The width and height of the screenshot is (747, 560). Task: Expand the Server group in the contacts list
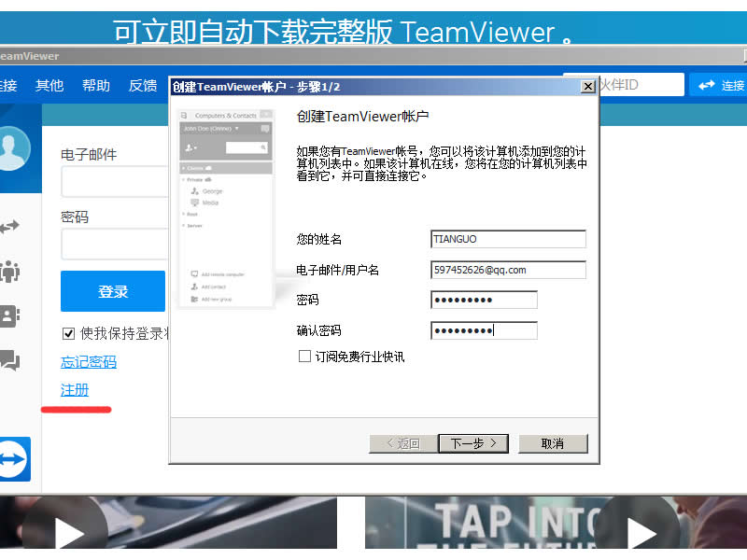click(x=190, y=224)
